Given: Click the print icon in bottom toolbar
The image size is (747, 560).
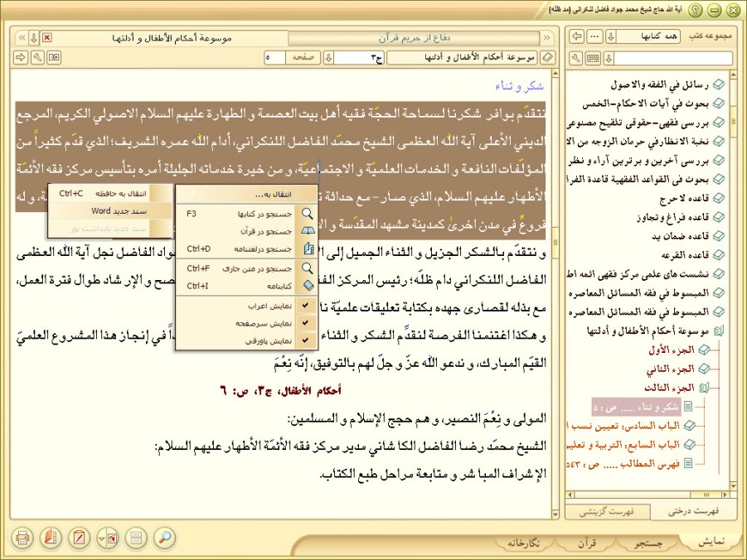Looking at the screenshot, I should 22,538.
